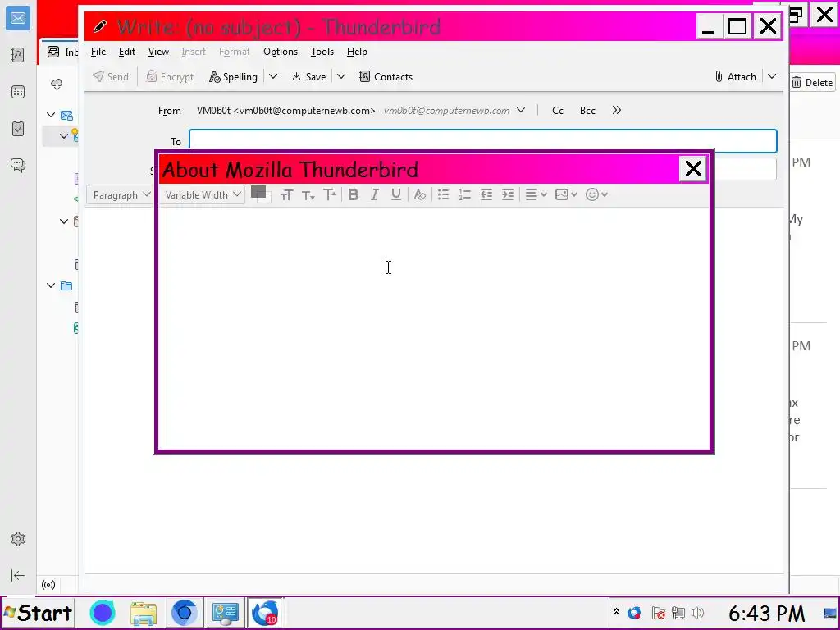This screenshot has height=630, width=840.
Task: Click Spelling check button
Action: pos(234,77)
